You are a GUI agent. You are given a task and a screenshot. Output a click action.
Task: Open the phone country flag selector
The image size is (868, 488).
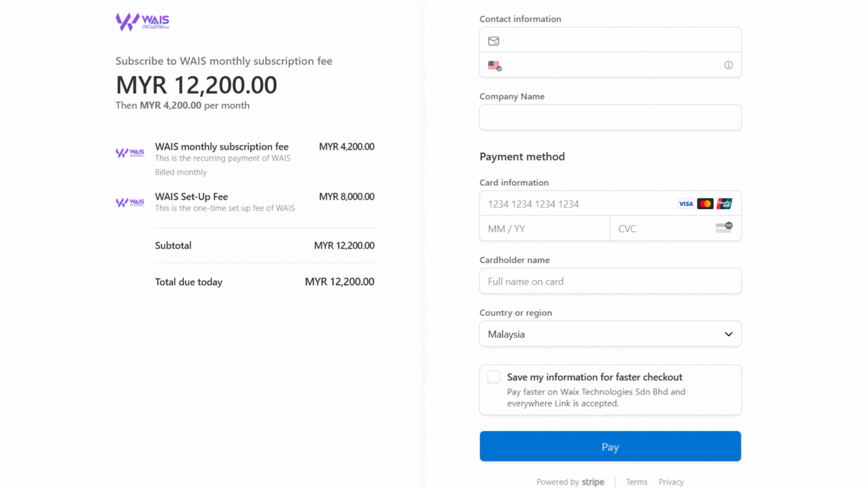[495, 66]
